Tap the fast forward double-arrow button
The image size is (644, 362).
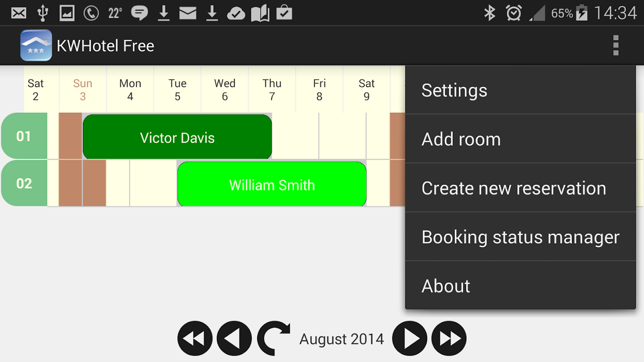click(x=449, y=338)
